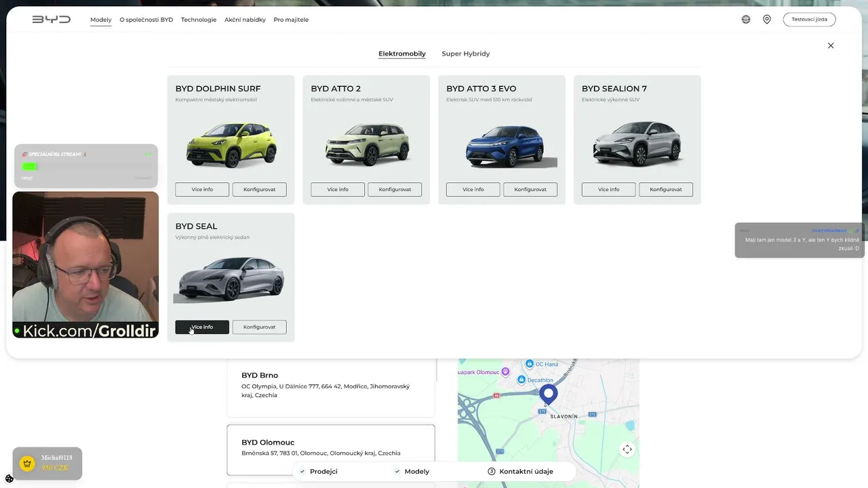Image resolution: width=868 pixels, height=488 pixels.
Task: Select the BYD Atto 2 car image
Action: tap(367, 144)
